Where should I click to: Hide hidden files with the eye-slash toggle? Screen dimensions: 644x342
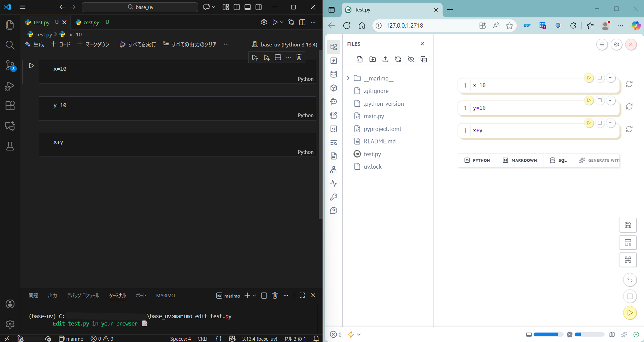click(411, 59)
